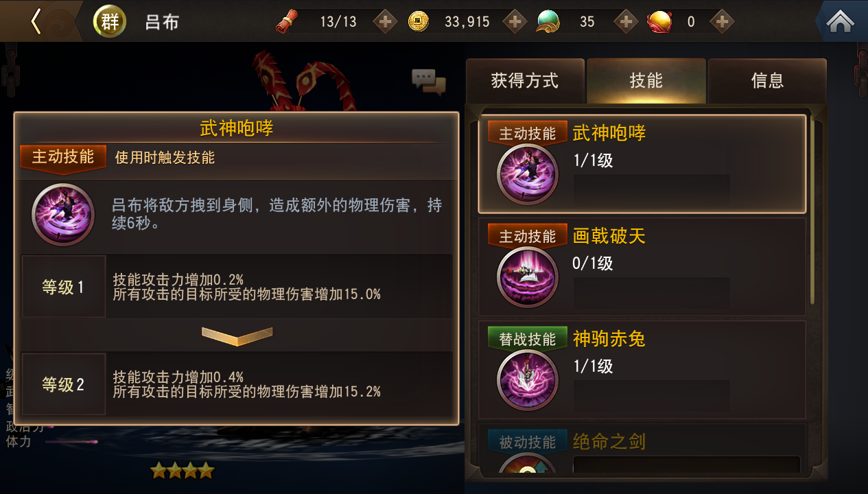Expand the golden chevron between skill levels
868x494 pixels.
(237, 335)
